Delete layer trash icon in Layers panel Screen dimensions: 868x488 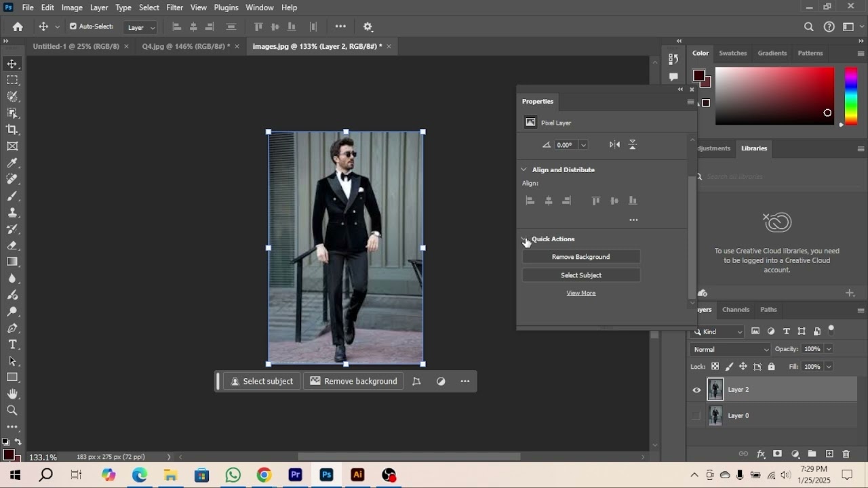coord(846,453)
